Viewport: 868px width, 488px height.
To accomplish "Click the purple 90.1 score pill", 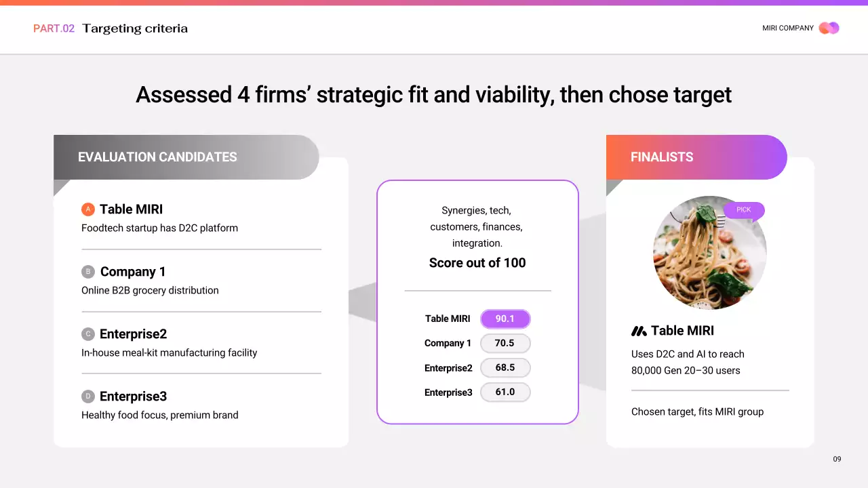I will coord(505,319).
